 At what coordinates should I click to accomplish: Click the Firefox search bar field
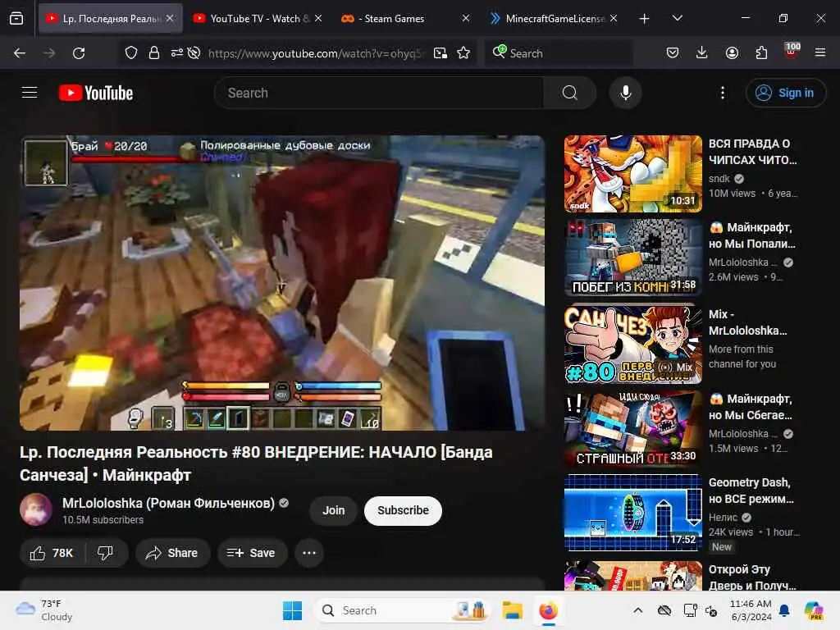click(559, 53)
